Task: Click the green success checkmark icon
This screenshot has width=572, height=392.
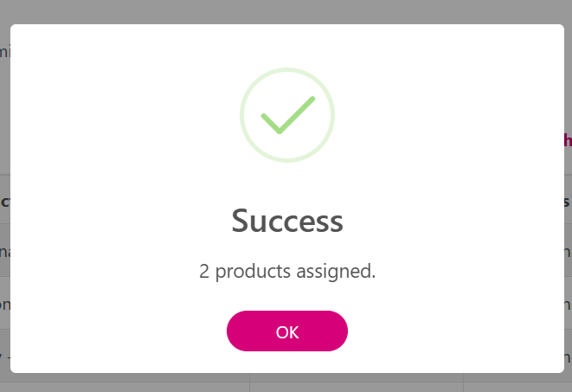Action: pos(286,114)
